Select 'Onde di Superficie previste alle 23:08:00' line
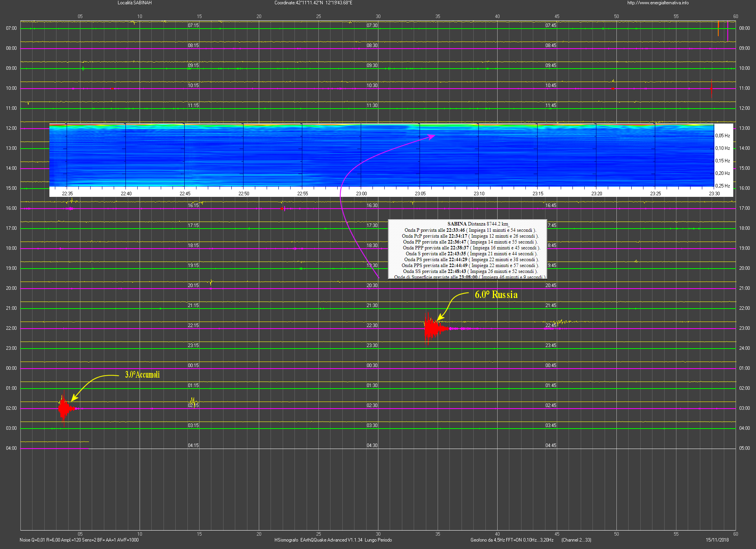The height and width of the screenshot is (549, 756). pos(470,277)
